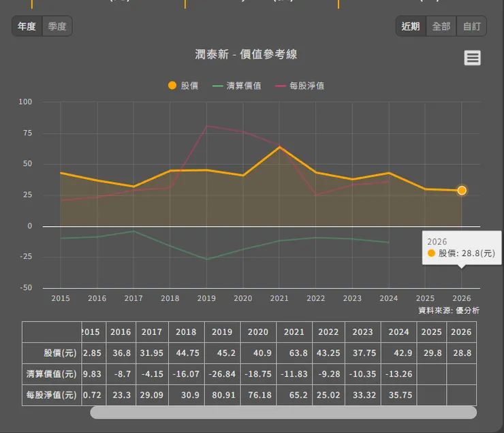Click the 股價(元) row label

[x=52, y=353]
